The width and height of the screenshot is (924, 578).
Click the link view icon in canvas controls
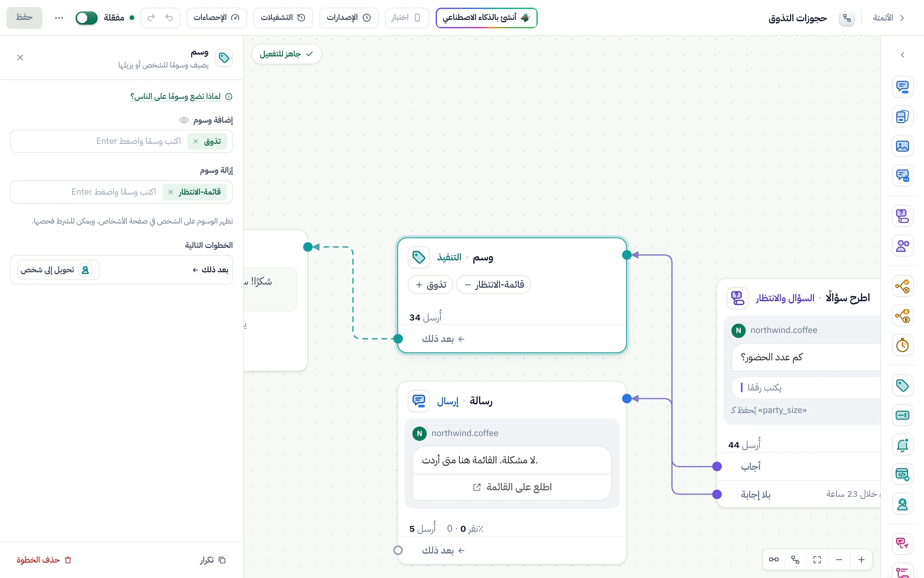pyautogui.click(x=774, y=560)
